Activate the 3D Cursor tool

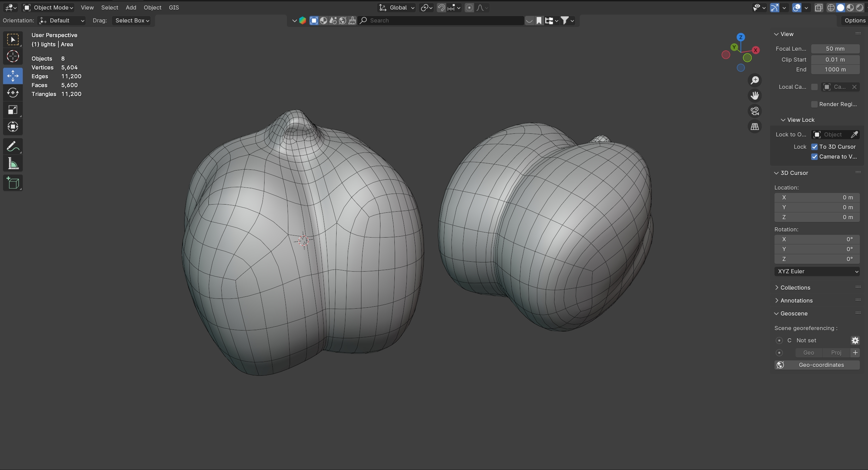point(13,56)
